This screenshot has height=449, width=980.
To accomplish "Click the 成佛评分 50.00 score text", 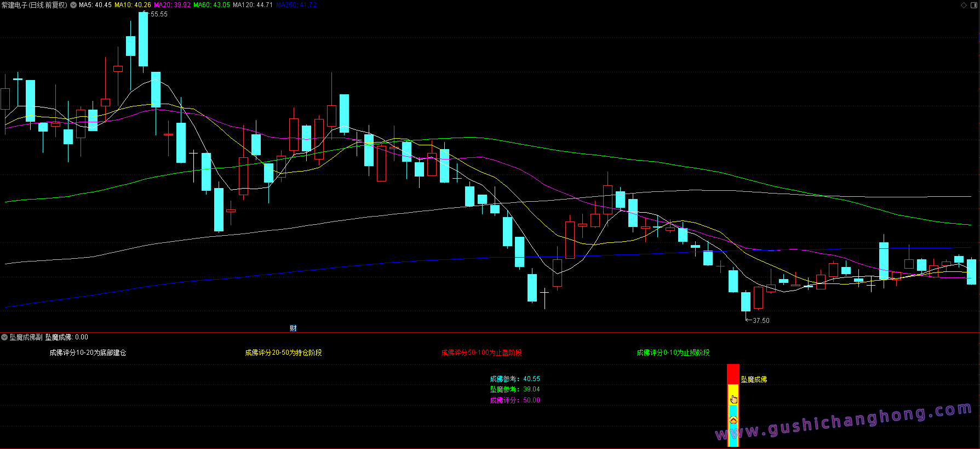I will point(515,400).
